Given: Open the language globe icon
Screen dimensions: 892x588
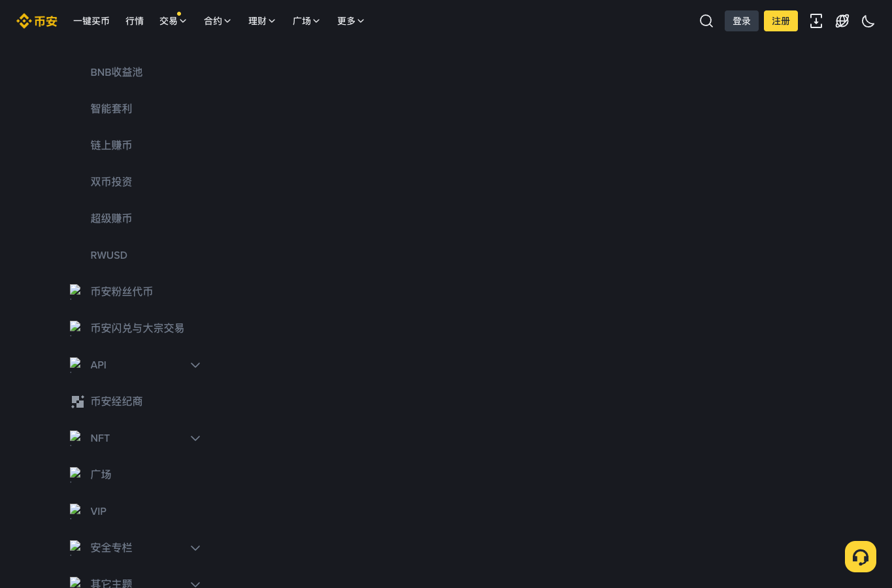Looking at the screenshot, I should 842,21.
